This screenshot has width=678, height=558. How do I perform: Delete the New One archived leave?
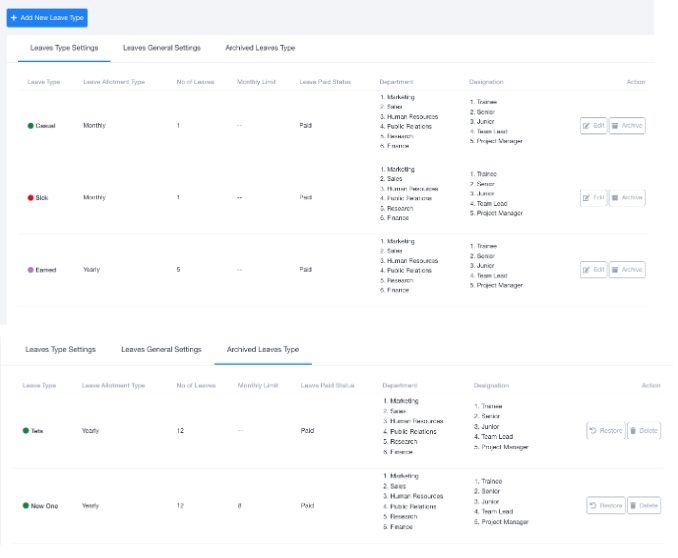coord(644,506)
